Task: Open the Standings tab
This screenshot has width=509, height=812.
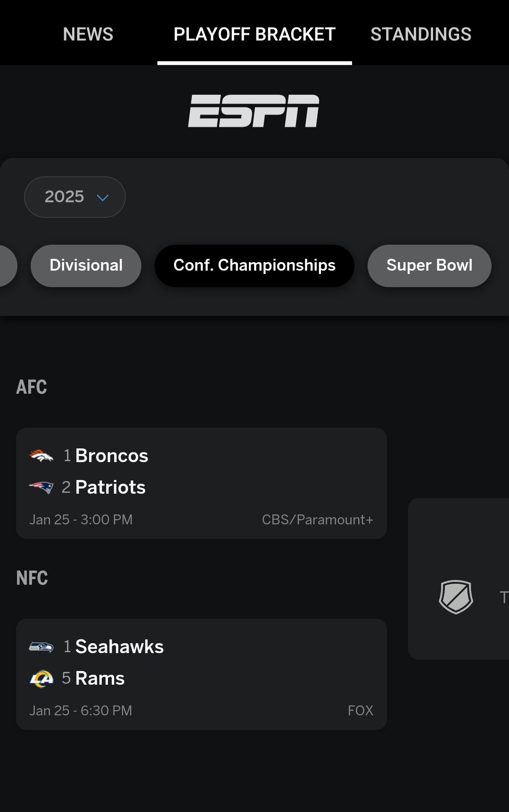Action: pos(421,34)
